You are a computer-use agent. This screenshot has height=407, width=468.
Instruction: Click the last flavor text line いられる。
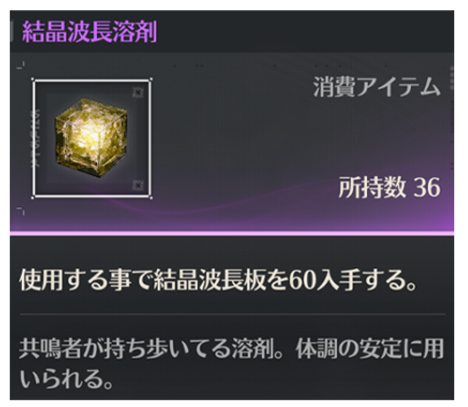point(66,379)
